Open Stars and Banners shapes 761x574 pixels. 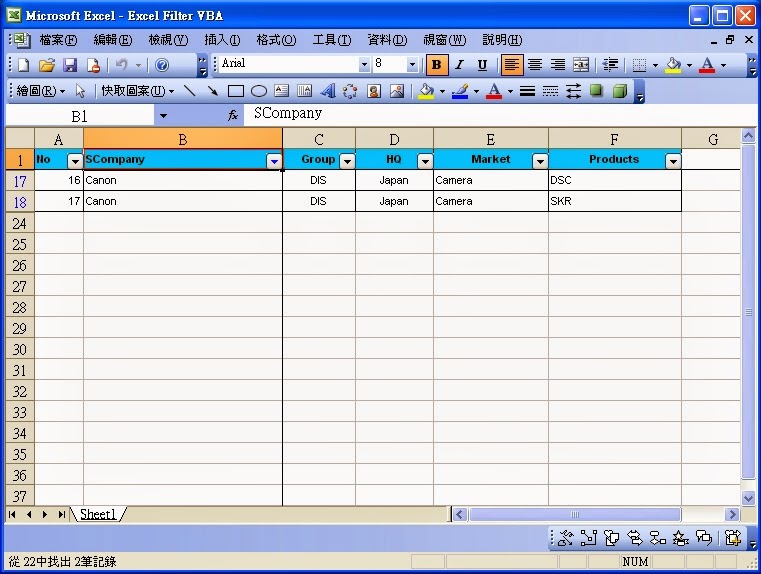point(681,538)
